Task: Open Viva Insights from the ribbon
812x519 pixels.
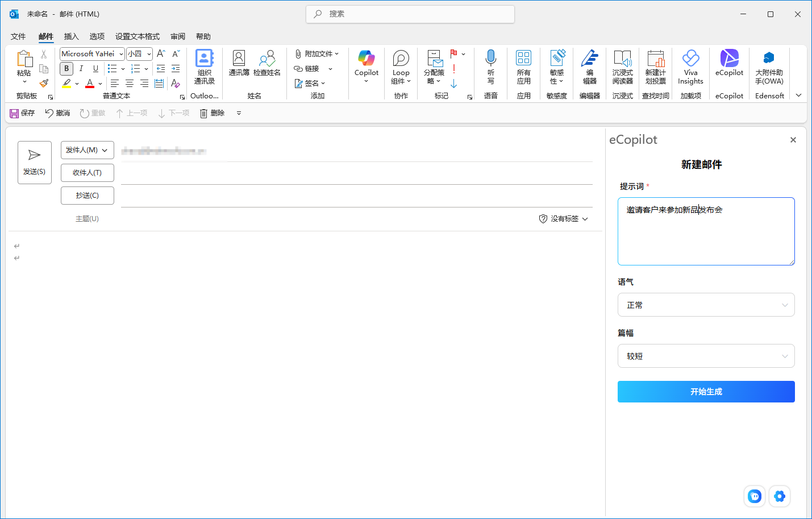Action: tap(690, 67)
